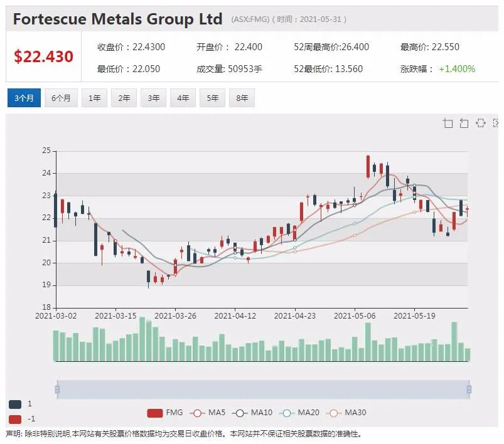Toggle the dark '1' visual map swatch

(15, 404)
